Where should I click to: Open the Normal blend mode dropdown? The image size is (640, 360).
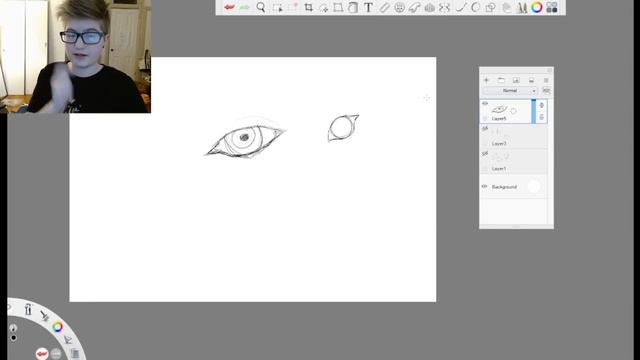pos(510,91)
